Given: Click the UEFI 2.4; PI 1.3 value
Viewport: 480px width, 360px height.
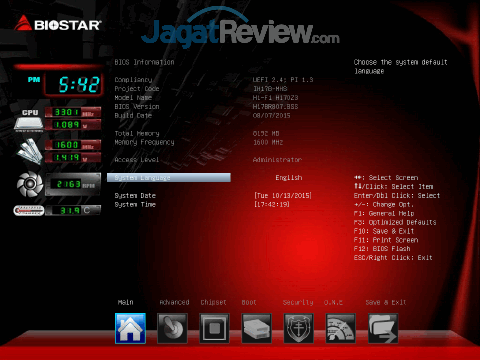Looking at the screenshot, I should pos(283,80).
